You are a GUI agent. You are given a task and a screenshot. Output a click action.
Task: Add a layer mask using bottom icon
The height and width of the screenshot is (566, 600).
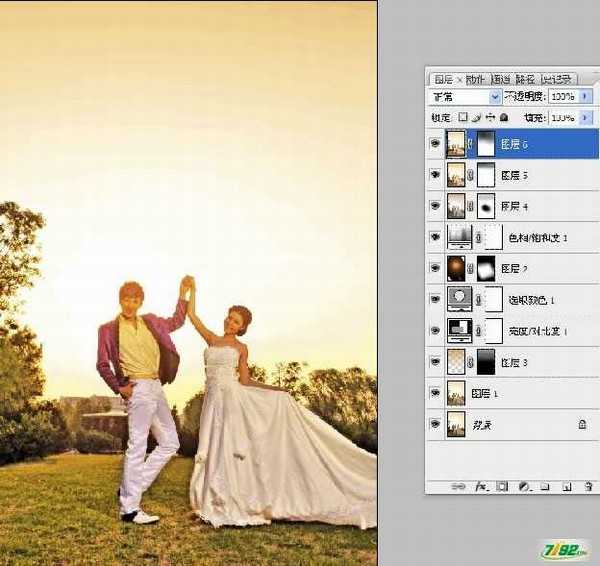click(502, 486)
